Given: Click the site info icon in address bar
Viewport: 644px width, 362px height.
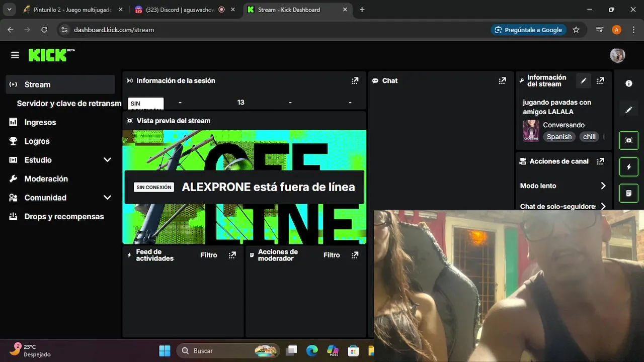Looking at the screenshot, I should click(x=64, y=30).
